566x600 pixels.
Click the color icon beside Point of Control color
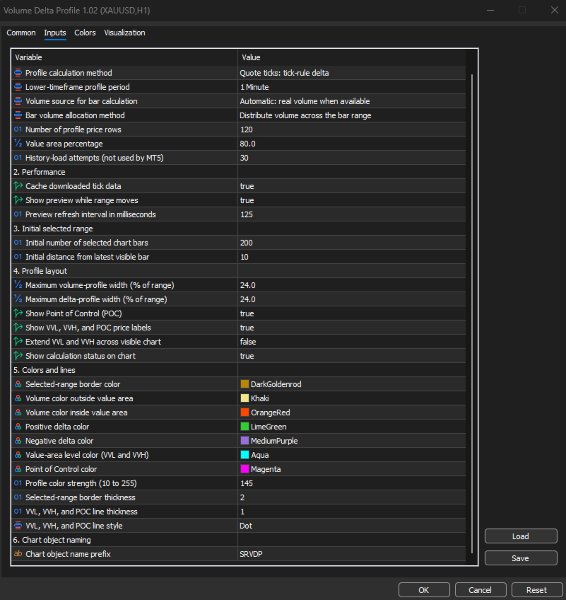[x=18, y=469]
